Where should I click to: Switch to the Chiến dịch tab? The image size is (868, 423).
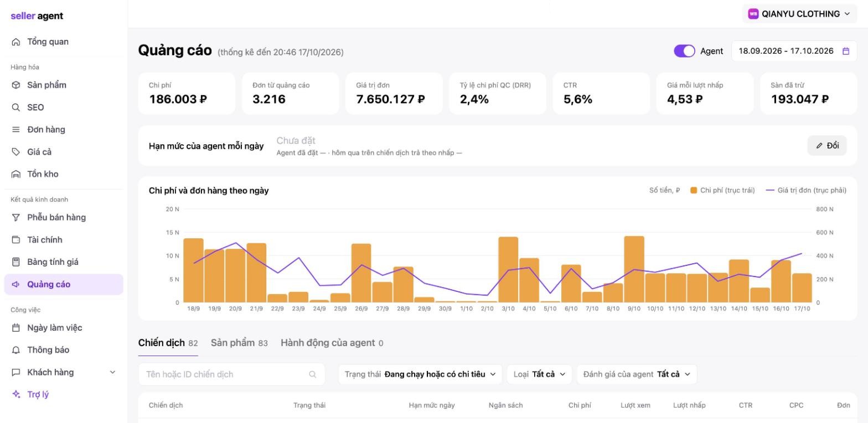click(x=168, y=343)
